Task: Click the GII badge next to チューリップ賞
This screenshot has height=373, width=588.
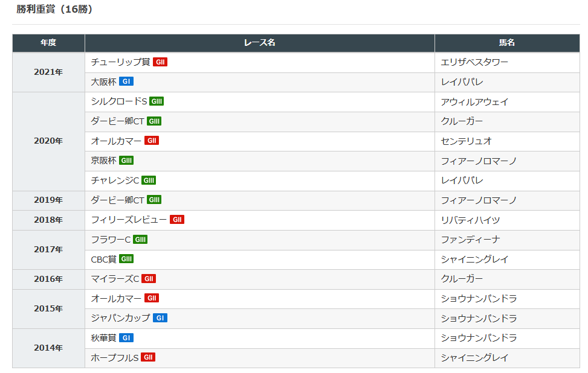Action: tap(160, 62)
